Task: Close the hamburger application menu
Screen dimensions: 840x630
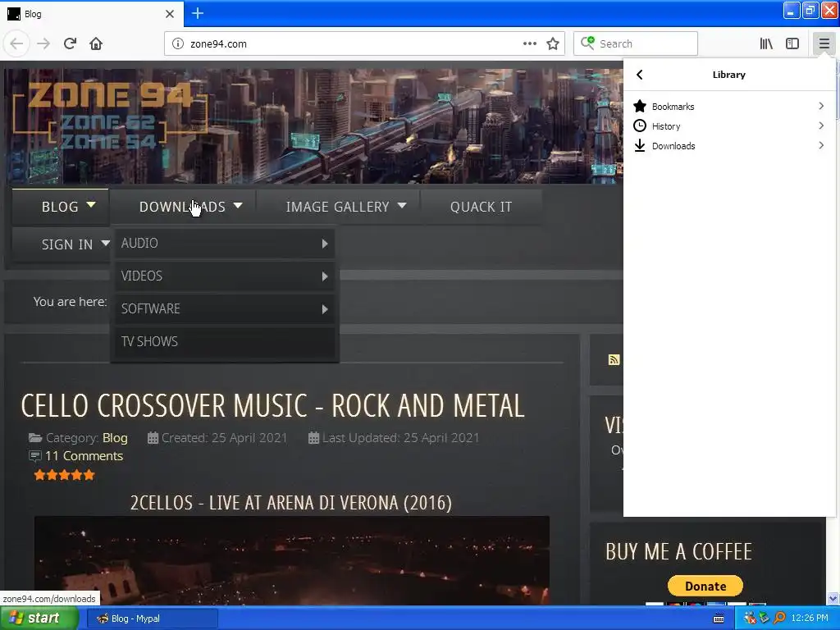Action: (824, 43)
